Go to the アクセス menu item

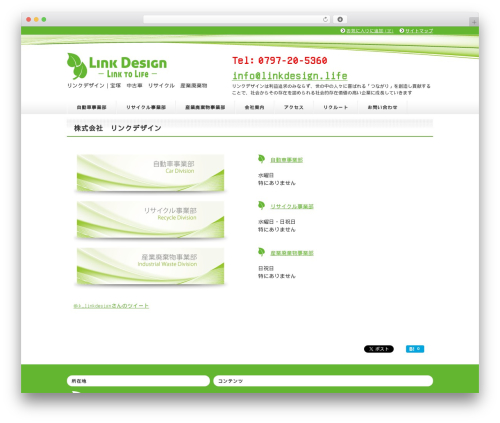point(294,107)
